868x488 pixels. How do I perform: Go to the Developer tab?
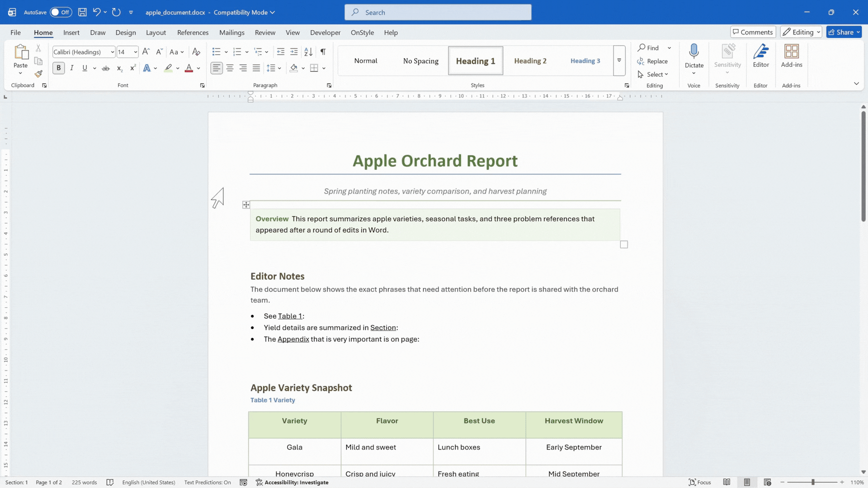325,33
